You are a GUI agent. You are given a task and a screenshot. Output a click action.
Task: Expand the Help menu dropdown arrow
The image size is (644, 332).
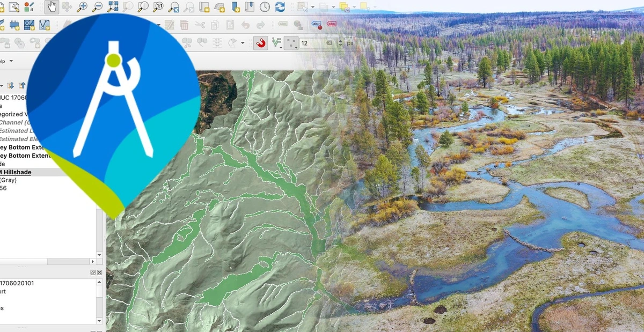[11, 61]
